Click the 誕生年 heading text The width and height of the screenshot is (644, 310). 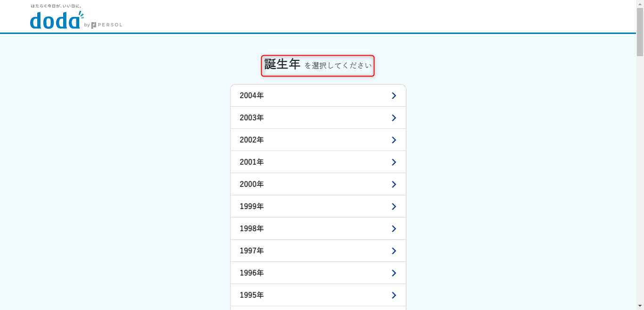point(282,65)
